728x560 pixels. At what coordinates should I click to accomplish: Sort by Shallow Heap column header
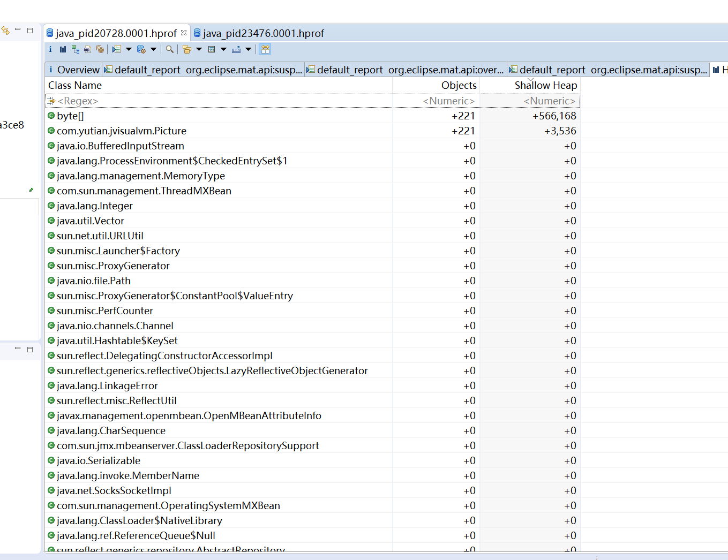point(545,85)
